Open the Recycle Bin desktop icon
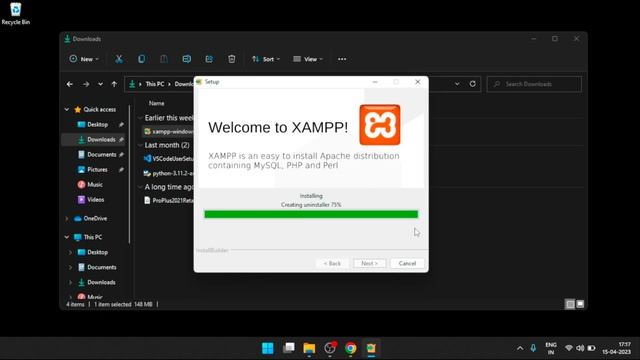The height and width of the screenshot is (360, 640). coord(16,13)
